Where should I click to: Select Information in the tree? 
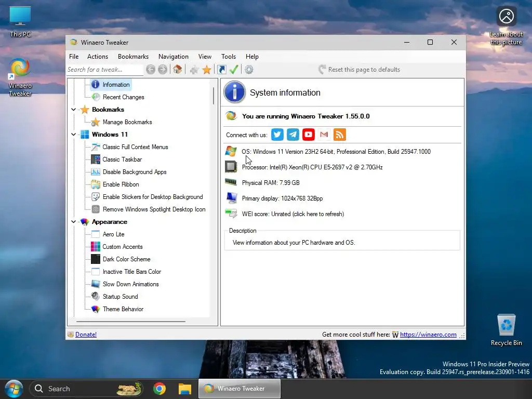pos(111,85)
